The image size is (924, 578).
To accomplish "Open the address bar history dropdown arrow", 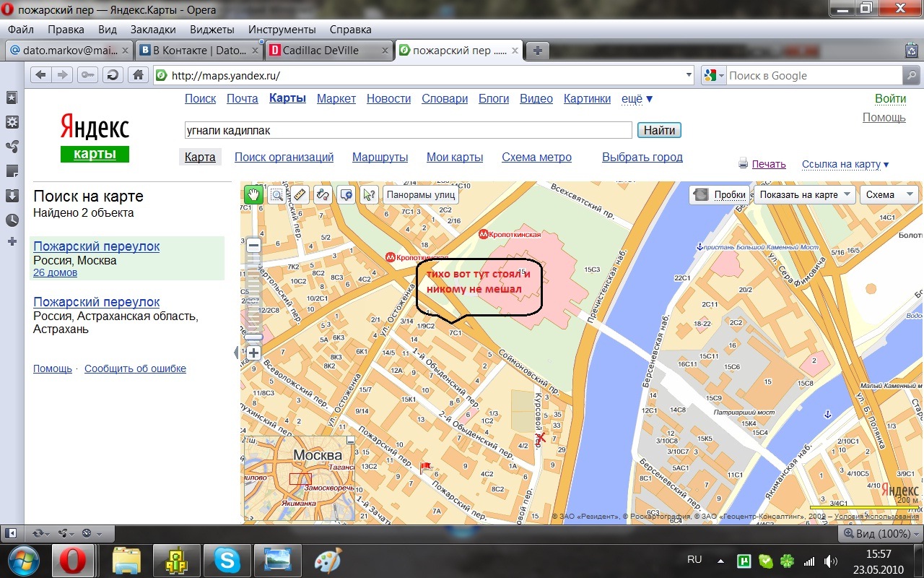I will (x=689, y=75).
